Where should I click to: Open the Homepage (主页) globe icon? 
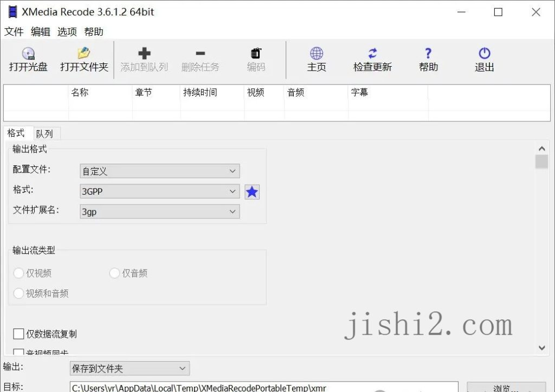coord(317,54)
